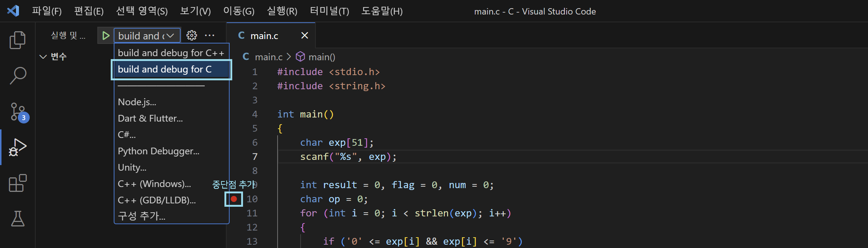Open the 보기(V) menu

point(195,11)
